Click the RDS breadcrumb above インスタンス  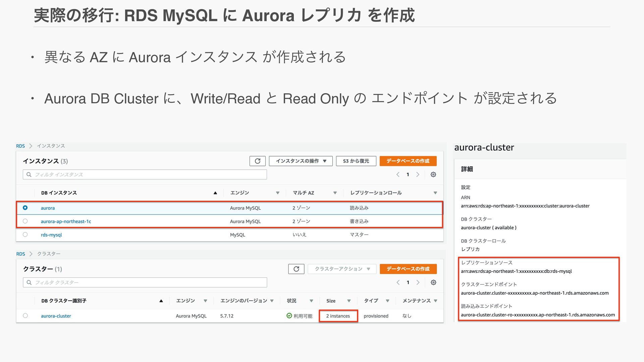pyautogui.click(x=20, y=146)
